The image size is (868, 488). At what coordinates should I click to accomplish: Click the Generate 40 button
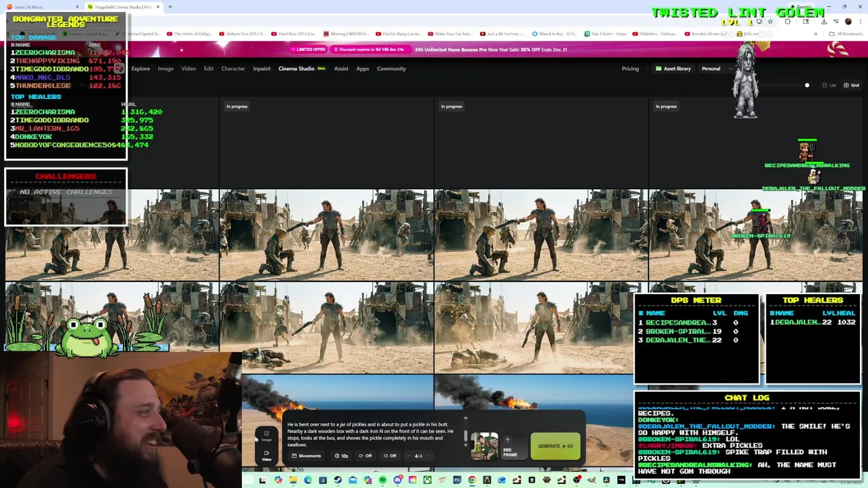pos(555,446)
